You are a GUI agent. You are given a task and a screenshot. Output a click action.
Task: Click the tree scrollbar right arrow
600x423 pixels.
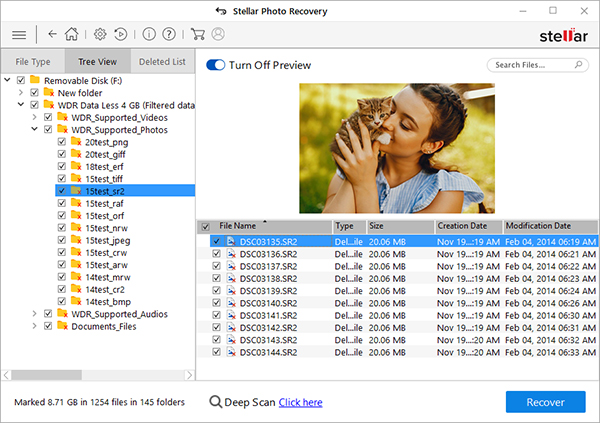[x=189, y=375]
